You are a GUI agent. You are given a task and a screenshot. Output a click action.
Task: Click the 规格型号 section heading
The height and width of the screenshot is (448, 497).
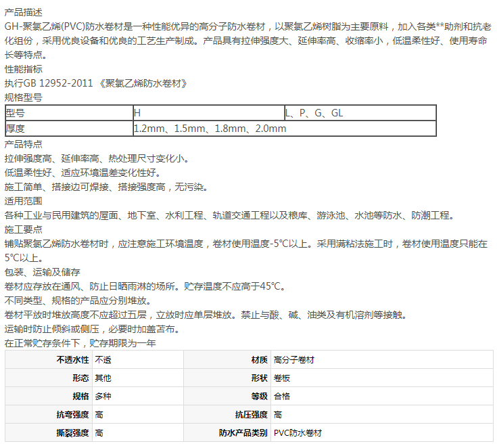click(23, 98)
